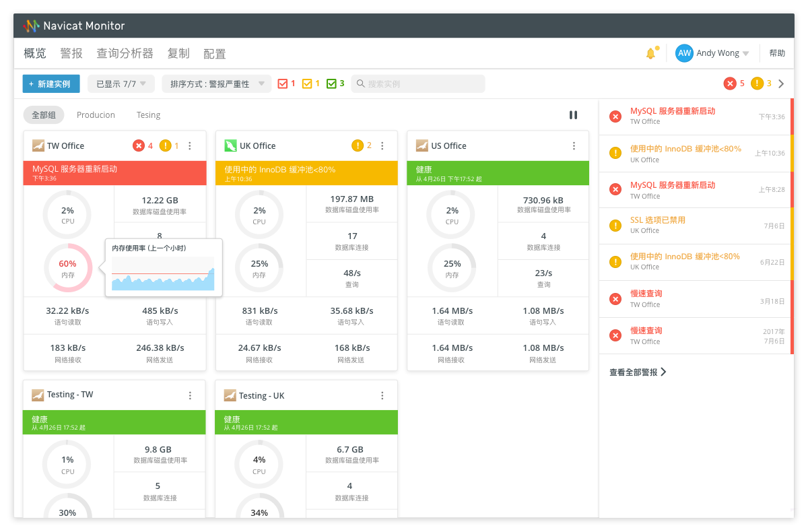Click the notification bell icon
This screenshot has width=808, height=532.
click(650, 54)
